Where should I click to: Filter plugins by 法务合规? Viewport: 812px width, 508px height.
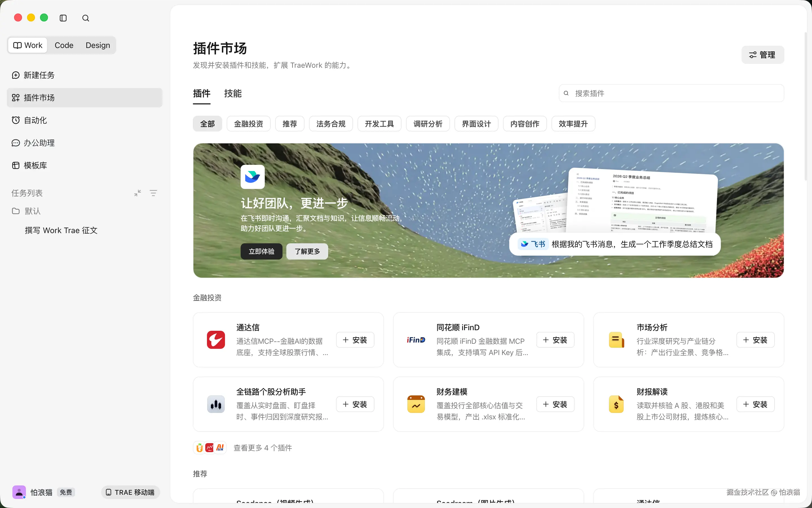[331, 124]
